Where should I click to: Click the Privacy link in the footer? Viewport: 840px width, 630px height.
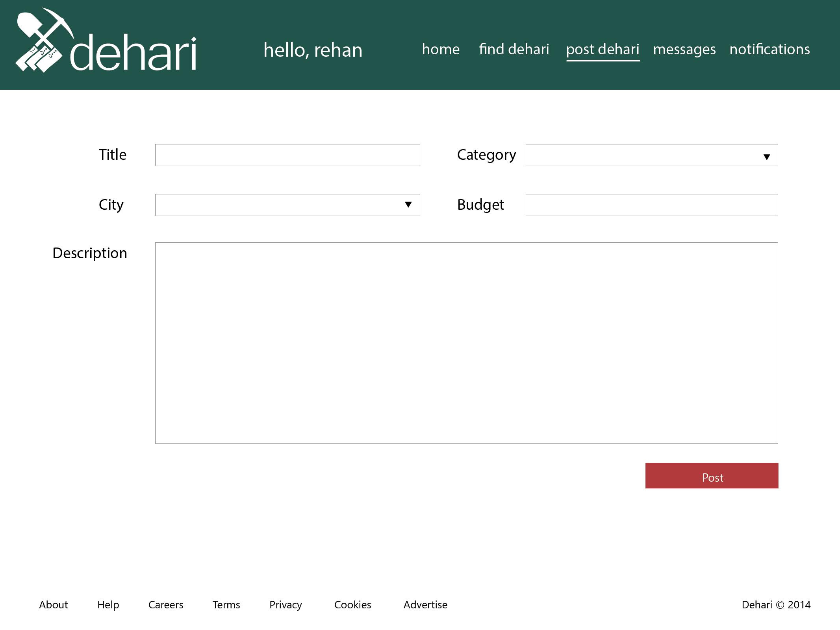coord(286,604)
